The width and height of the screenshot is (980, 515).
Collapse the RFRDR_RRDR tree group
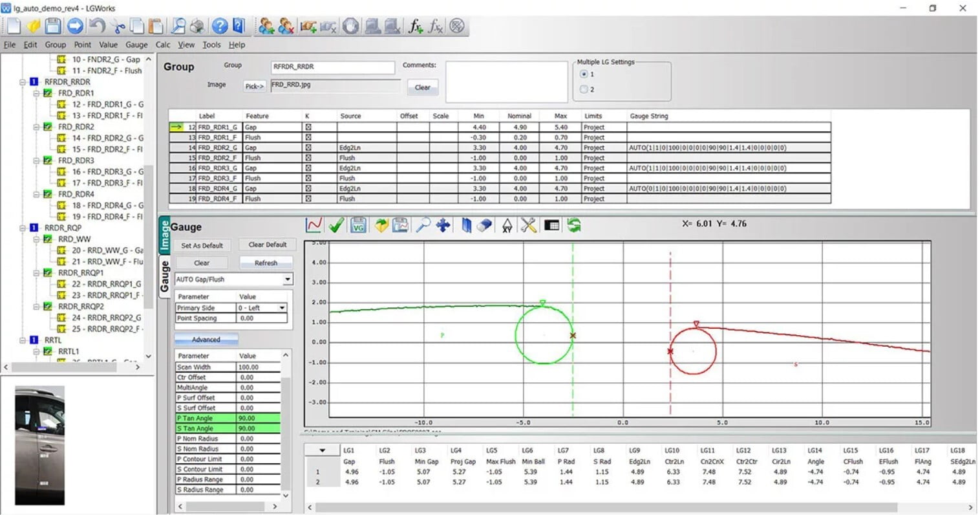(23, 82)
